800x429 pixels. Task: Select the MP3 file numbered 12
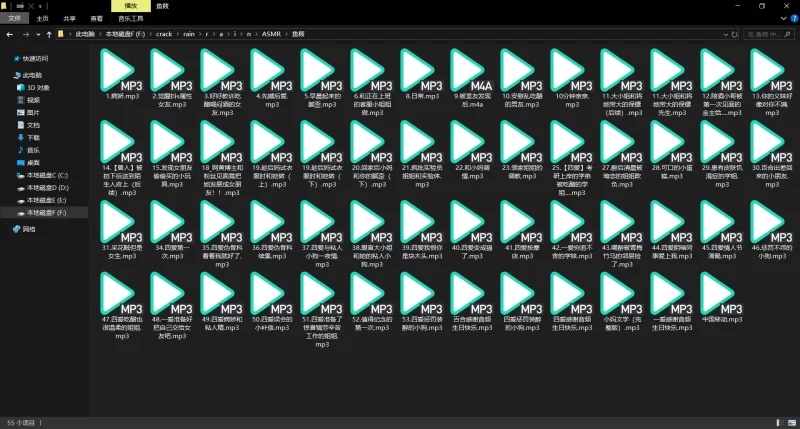[722, 82]
